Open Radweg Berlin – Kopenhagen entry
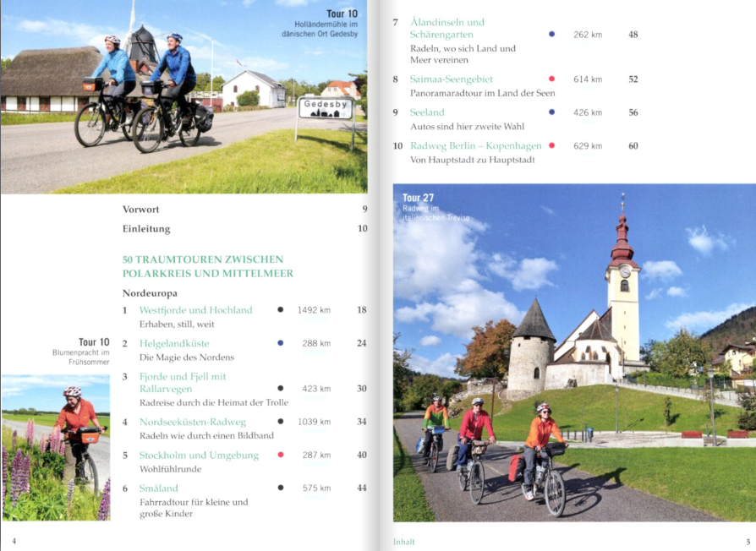Screen dimensions: 756x551 pos(476,146)
